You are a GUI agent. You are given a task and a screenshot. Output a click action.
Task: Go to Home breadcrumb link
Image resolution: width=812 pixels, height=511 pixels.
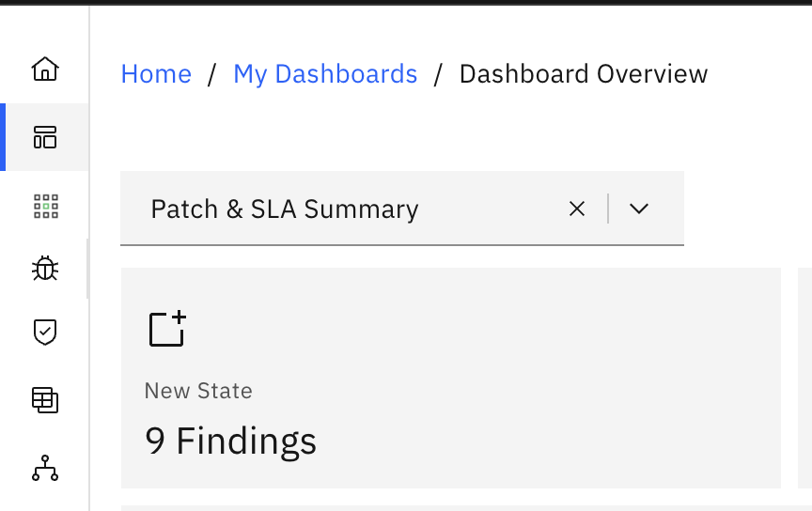point(156,74)
